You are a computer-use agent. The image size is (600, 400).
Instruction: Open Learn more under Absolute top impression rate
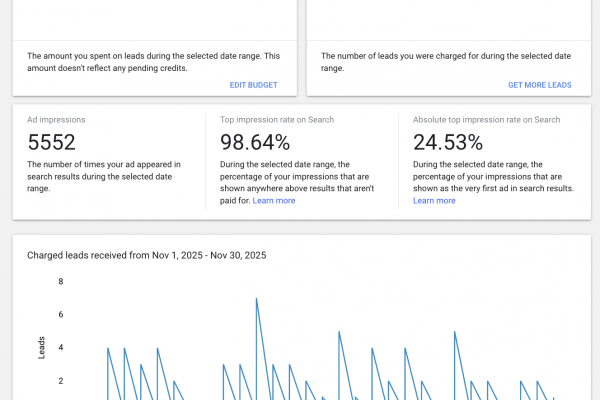coord(434,201)
